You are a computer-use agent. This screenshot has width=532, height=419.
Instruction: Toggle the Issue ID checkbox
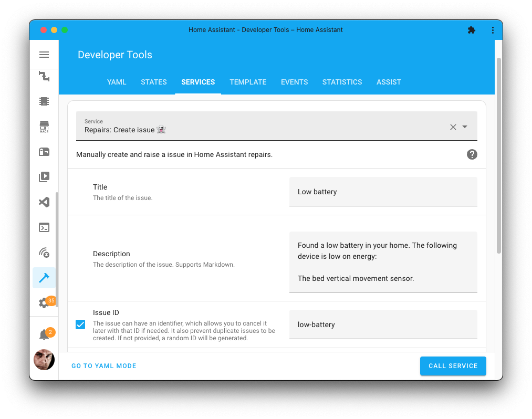(80, 324)
